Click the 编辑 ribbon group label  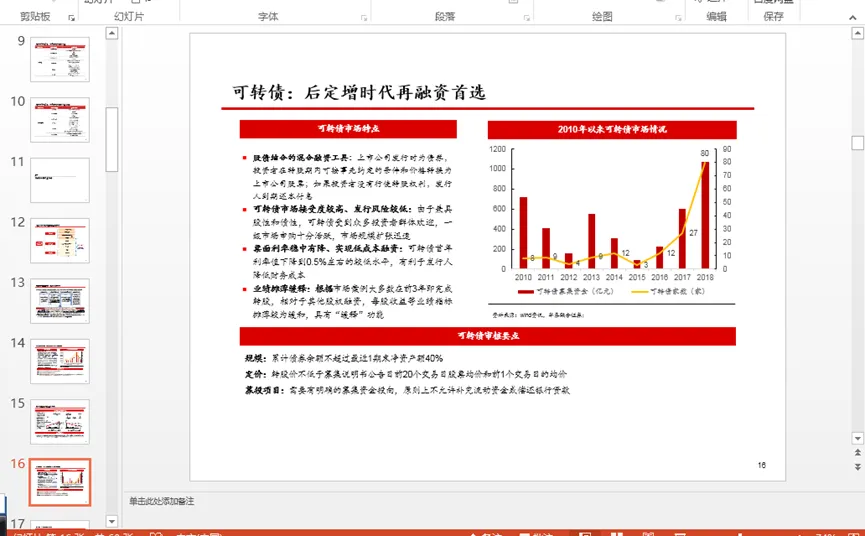[x=716, y=17]
